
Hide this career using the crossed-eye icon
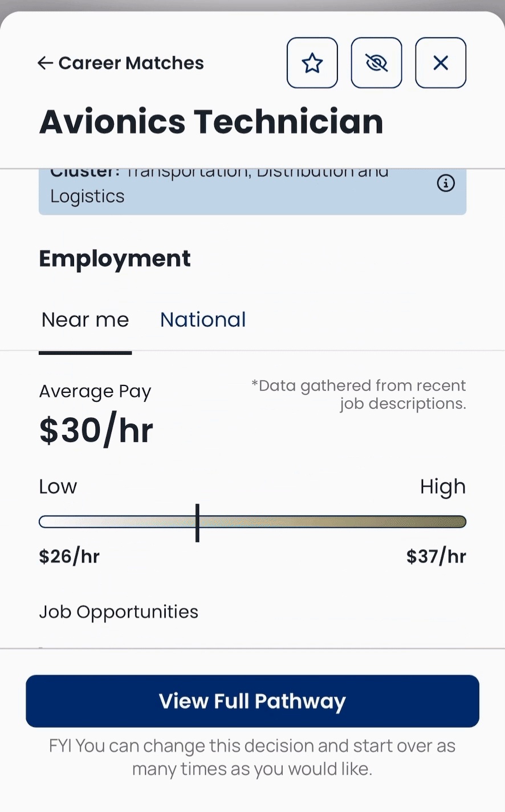376,63
